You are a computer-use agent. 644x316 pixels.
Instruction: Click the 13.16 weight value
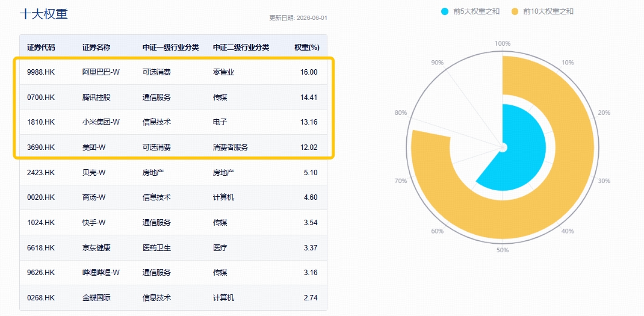(x=309, y=122)
